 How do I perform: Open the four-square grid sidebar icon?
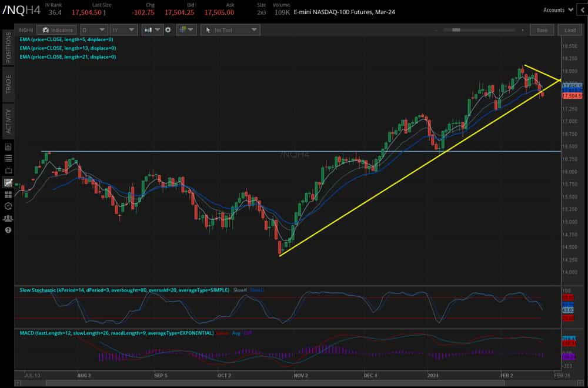point(8,195)
